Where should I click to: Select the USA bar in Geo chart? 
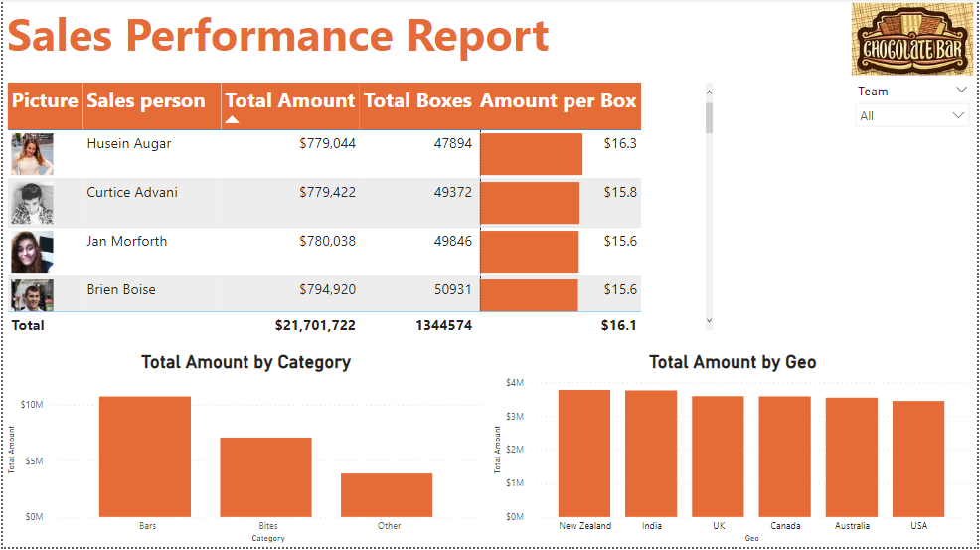[x=917, y=458]
